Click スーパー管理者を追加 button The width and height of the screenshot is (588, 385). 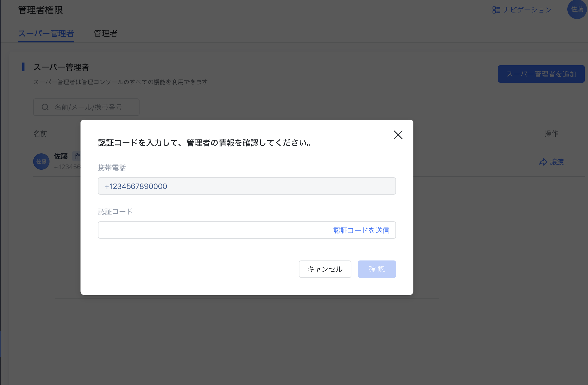pos(541,74)
